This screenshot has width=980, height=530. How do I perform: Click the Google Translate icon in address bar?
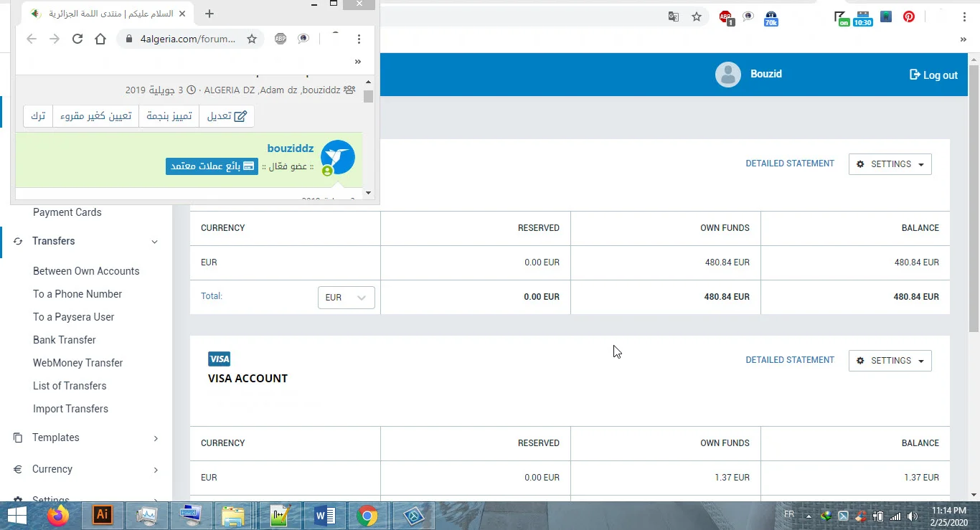(x=674, y=16)
